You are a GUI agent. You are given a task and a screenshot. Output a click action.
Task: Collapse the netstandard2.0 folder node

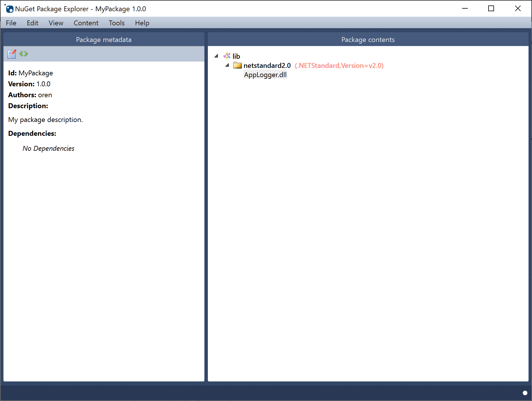tap(227, 65)
